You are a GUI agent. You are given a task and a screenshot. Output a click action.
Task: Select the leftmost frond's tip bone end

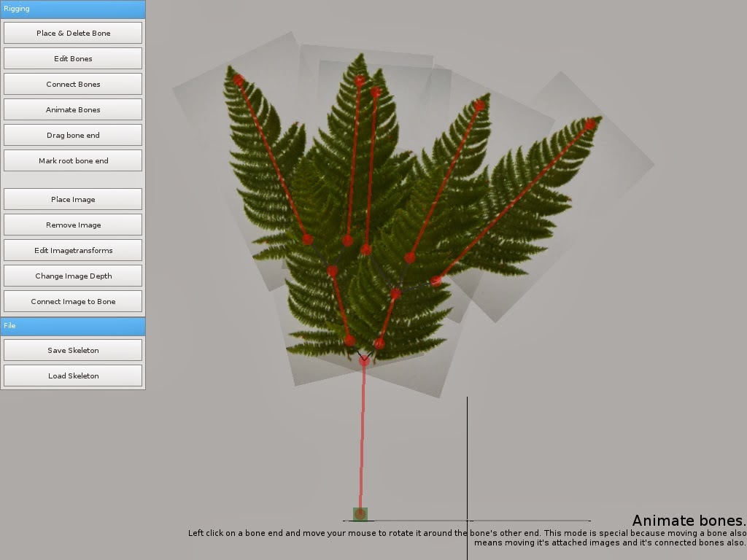238,79
